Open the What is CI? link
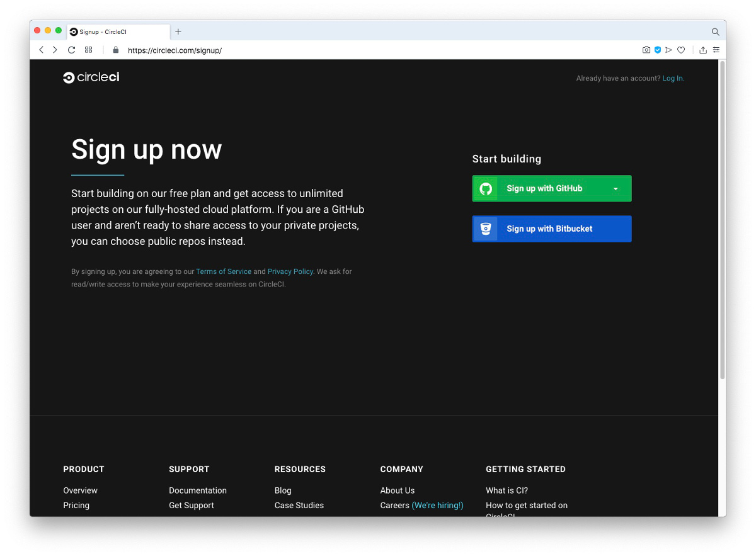756x556 pixels. (x=507, y=491)
